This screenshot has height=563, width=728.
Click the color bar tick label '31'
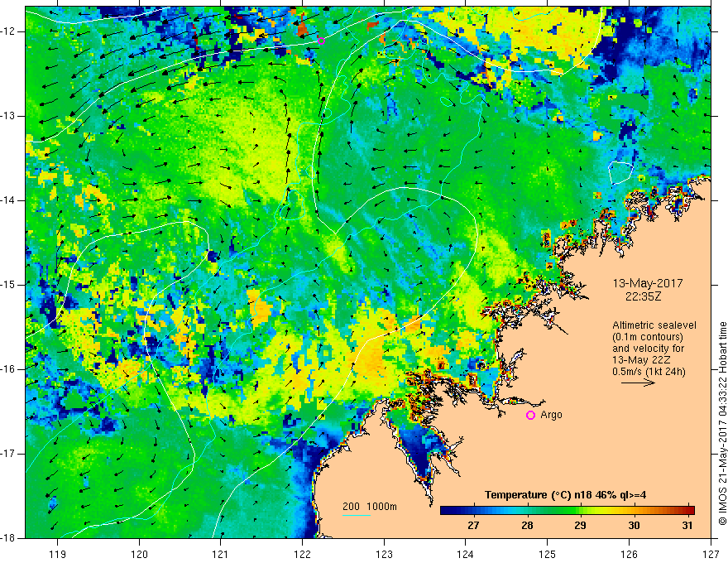click(687, 526)
